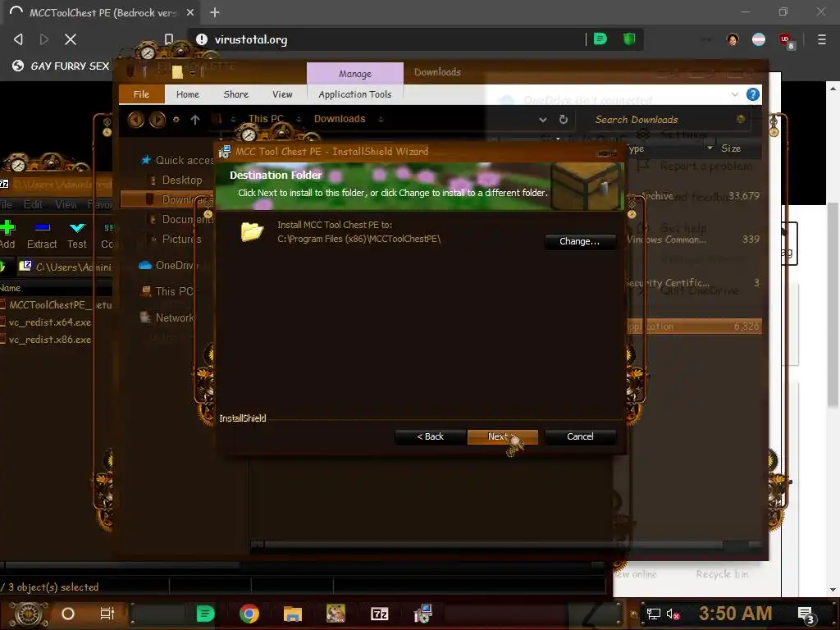840x630 pixels.
Task: Open the File tab in Explorer ribbon
Action: coord(141,94)
